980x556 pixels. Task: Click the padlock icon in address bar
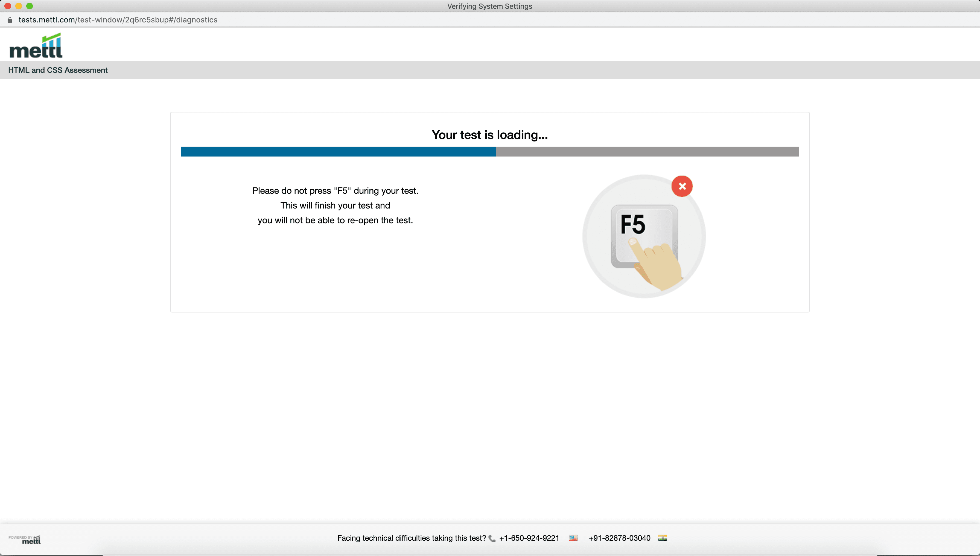pos(10,20)
